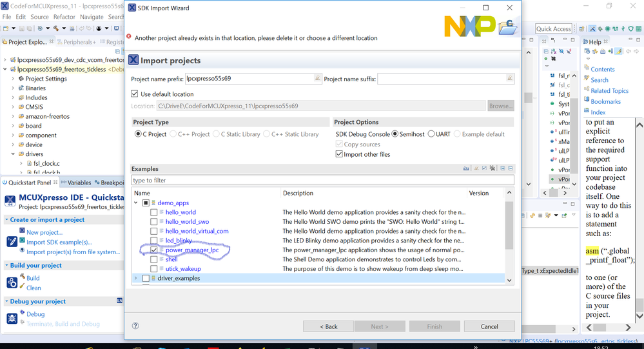
Task: Click the Cancel button in the wizard
Action: point(489,326)
